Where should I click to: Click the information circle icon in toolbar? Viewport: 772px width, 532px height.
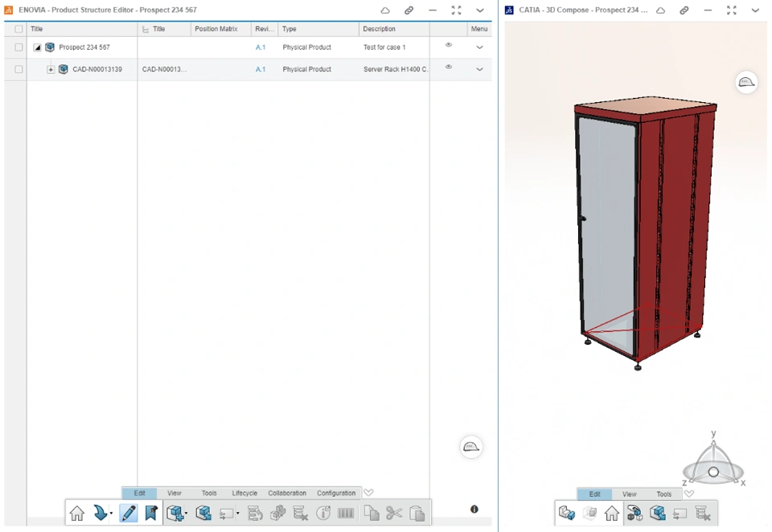[323, 514]
